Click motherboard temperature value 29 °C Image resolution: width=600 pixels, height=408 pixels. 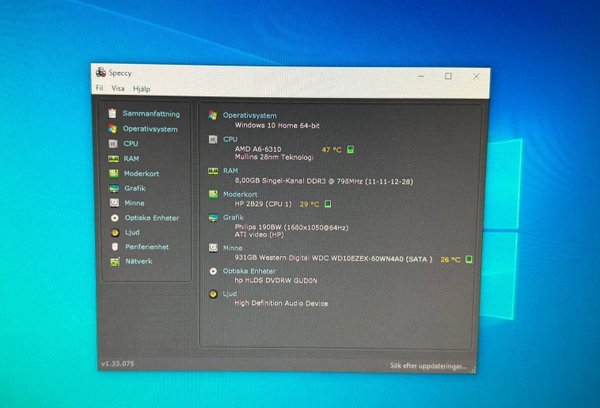(309, 204)
